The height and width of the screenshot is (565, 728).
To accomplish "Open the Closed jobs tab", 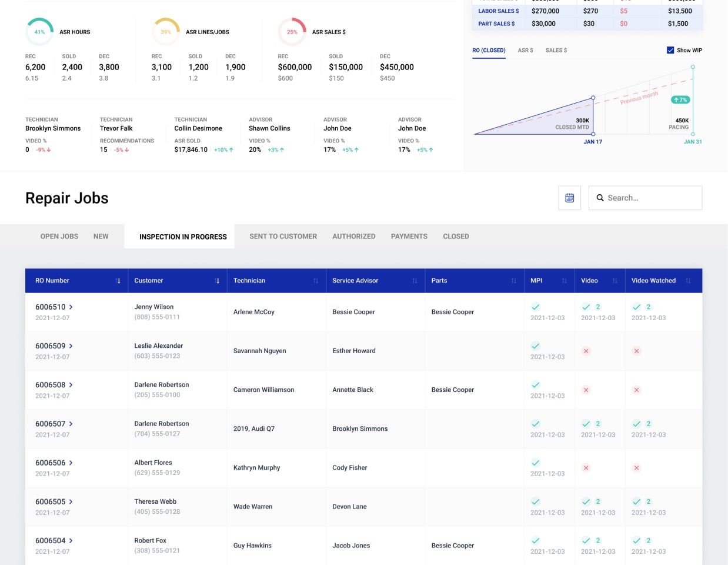I will 456,237.
